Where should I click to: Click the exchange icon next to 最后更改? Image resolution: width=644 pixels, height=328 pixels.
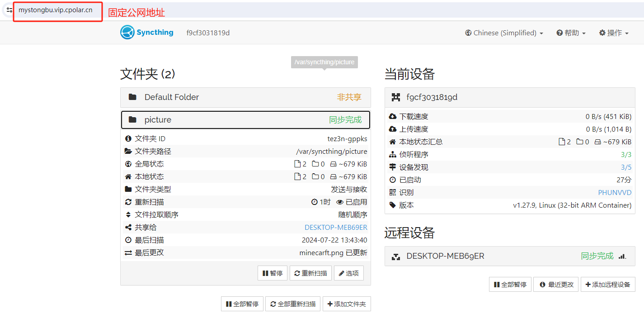pos(128,252)
